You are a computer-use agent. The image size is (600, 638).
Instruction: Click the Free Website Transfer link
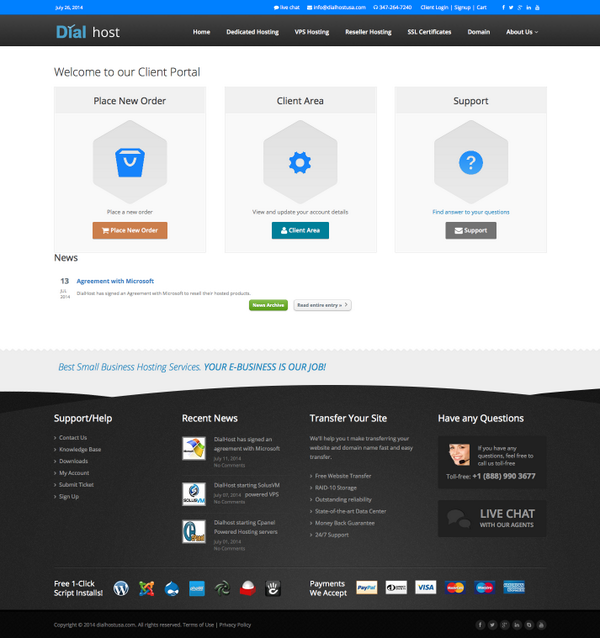[x=343, y=476]
